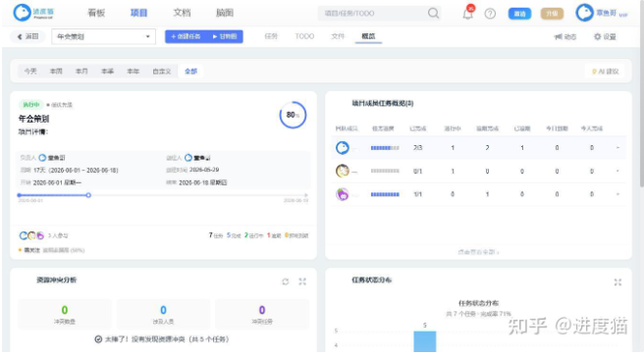Open the notification bell icon

tap(468, 14)
